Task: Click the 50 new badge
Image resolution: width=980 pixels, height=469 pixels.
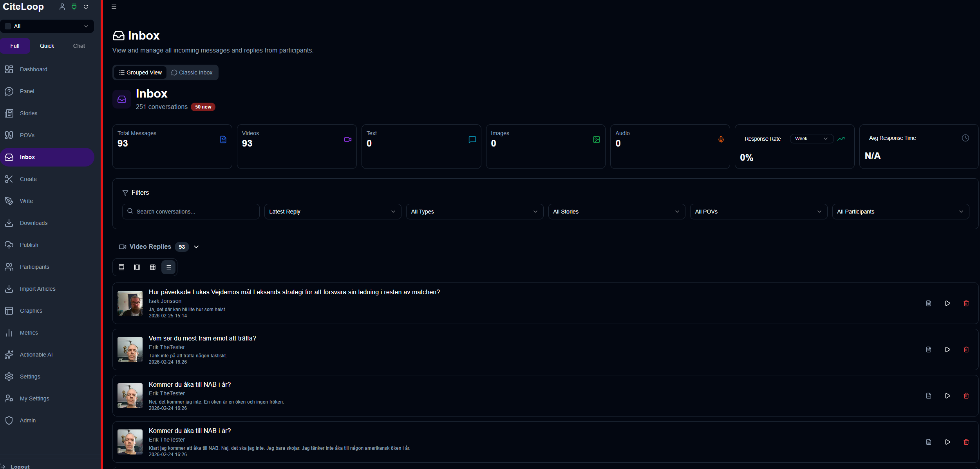Action: [x=203, y=107]
